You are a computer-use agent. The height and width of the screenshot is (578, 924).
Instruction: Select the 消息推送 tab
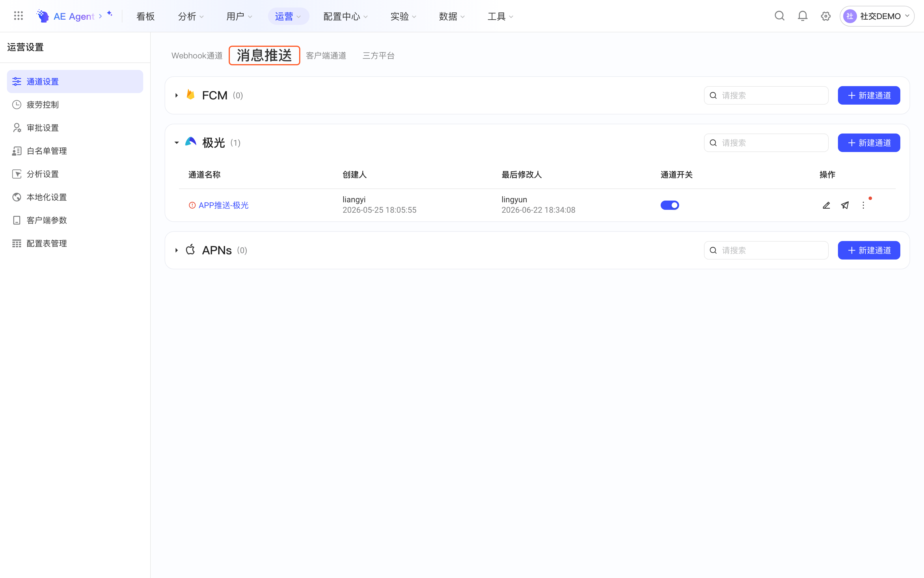click(x=264, y=55)
